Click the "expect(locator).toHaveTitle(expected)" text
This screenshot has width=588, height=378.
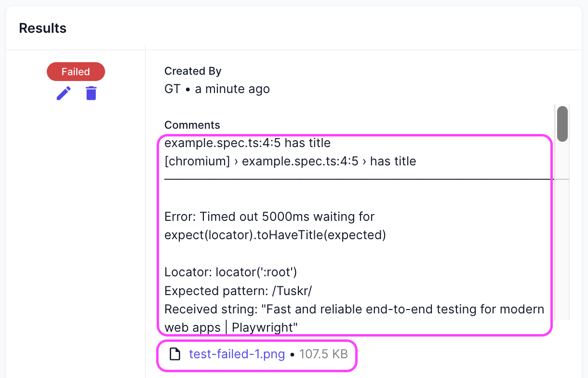275,235
